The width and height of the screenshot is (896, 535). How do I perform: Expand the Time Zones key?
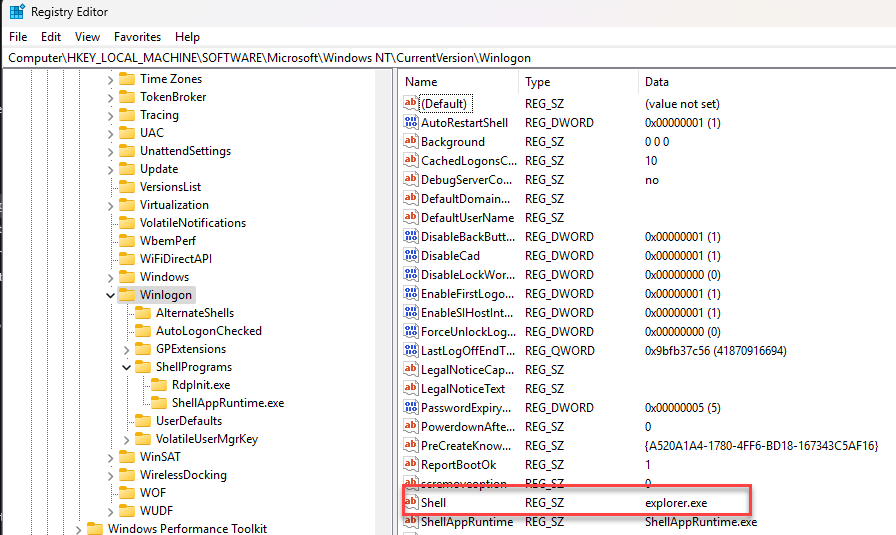(x=110, y=79)
